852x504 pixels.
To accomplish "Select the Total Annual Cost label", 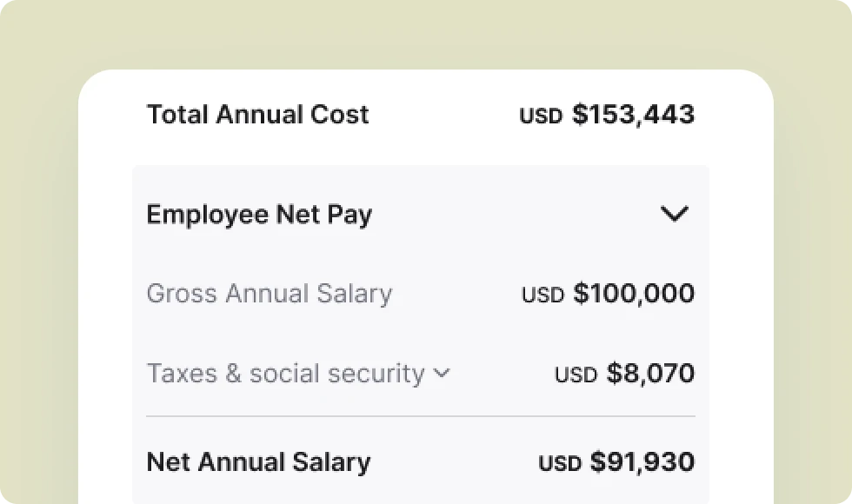I will (257, 114).
